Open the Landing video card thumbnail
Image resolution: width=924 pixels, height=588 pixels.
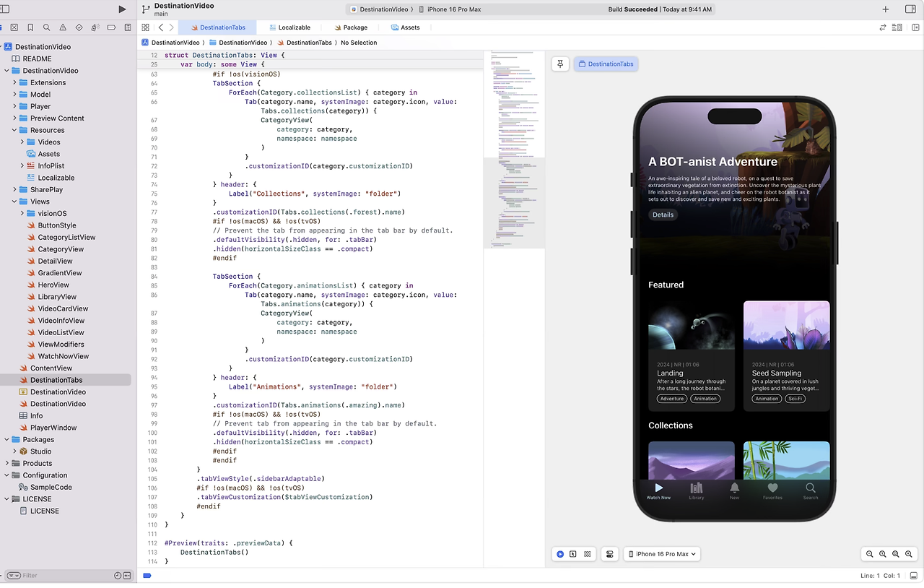click(692, 325)
